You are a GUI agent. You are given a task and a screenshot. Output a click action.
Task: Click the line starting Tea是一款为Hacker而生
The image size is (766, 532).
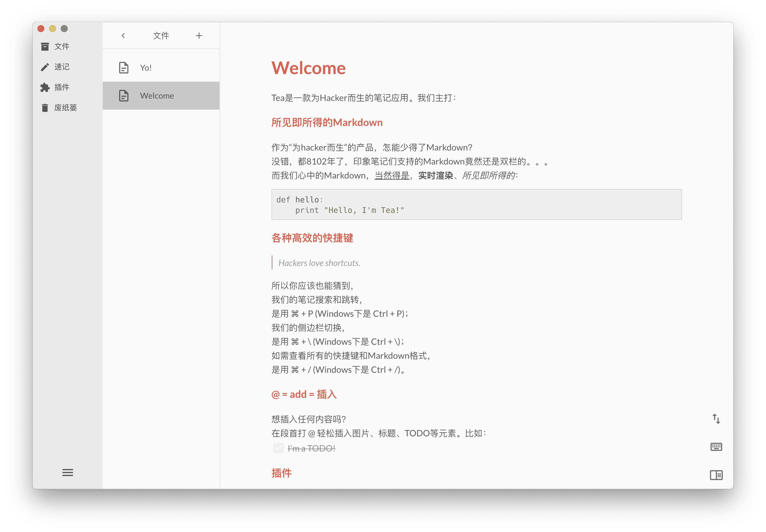(364, 98)
